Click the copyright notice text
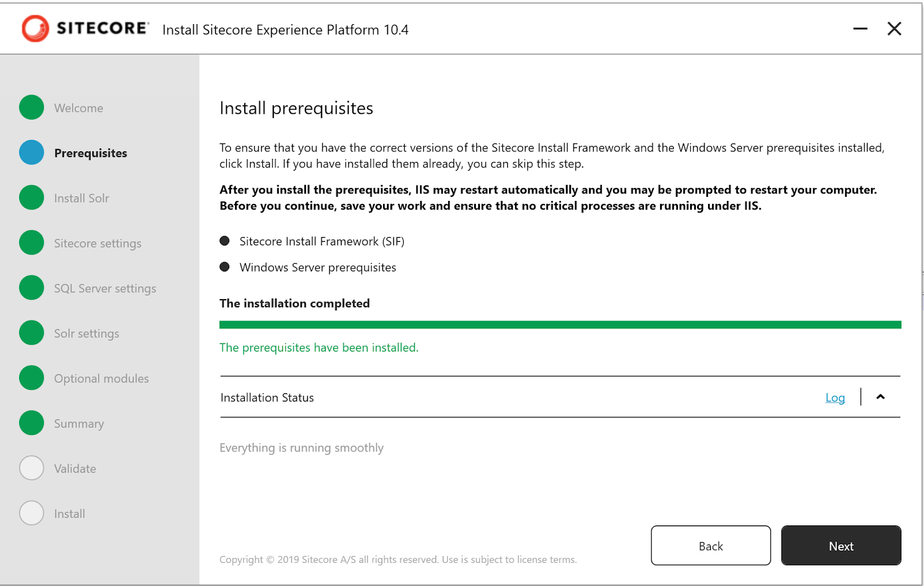Image resolution: width=924 pixels, height=586 pixels. [398, 559]
